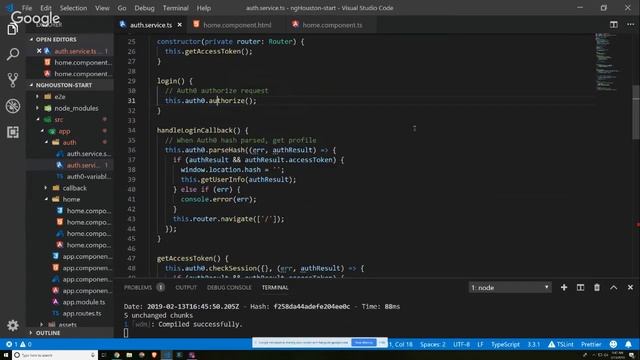Expand the node_modules folder

[x=76, y=108]
